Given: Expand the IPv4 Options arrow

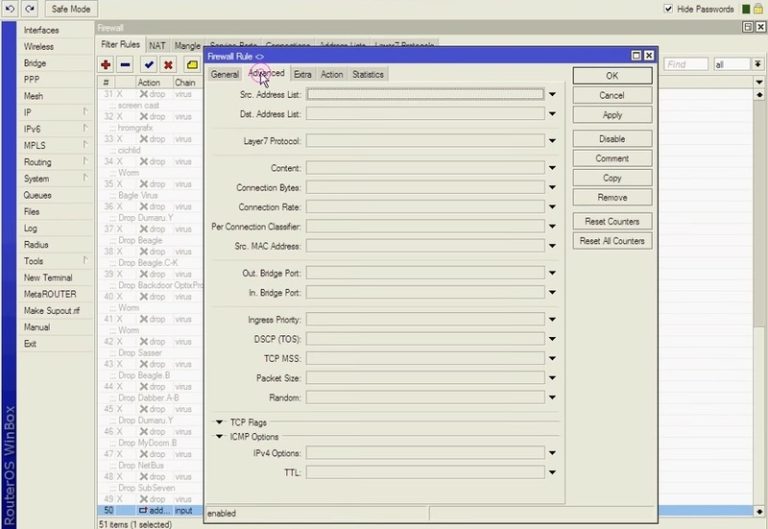Looking at the screenshot, I should click(552, 453).
